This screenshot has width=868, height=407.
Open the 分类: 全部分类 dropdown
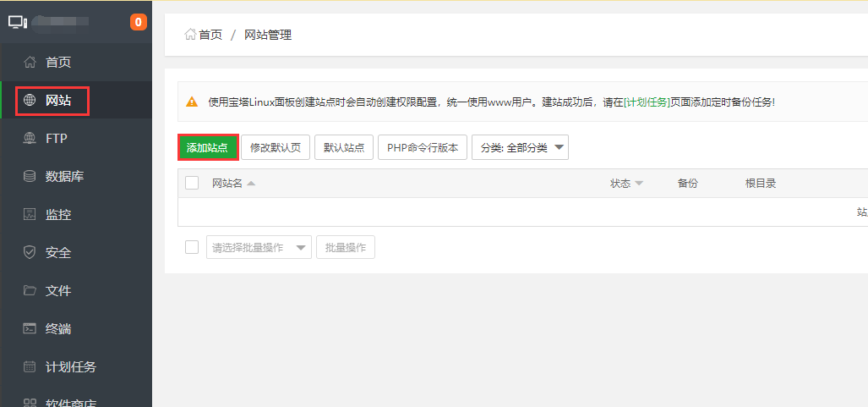[x=520, y=147]
